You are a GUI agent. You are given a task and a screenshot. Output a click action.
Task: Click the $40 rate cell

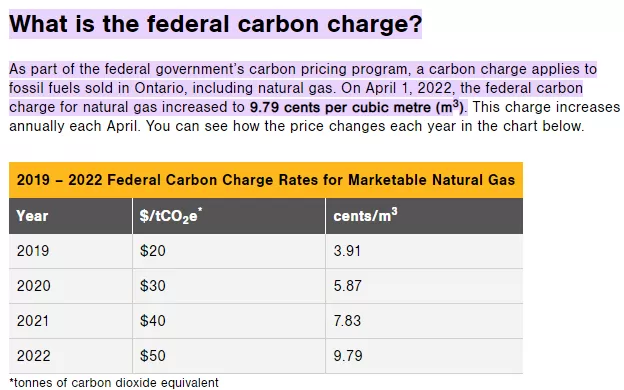coord(229,321)
